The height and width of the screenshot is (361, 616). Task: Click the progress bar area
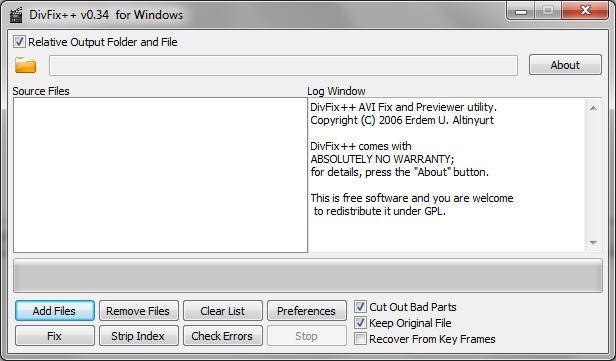[308, 275]
